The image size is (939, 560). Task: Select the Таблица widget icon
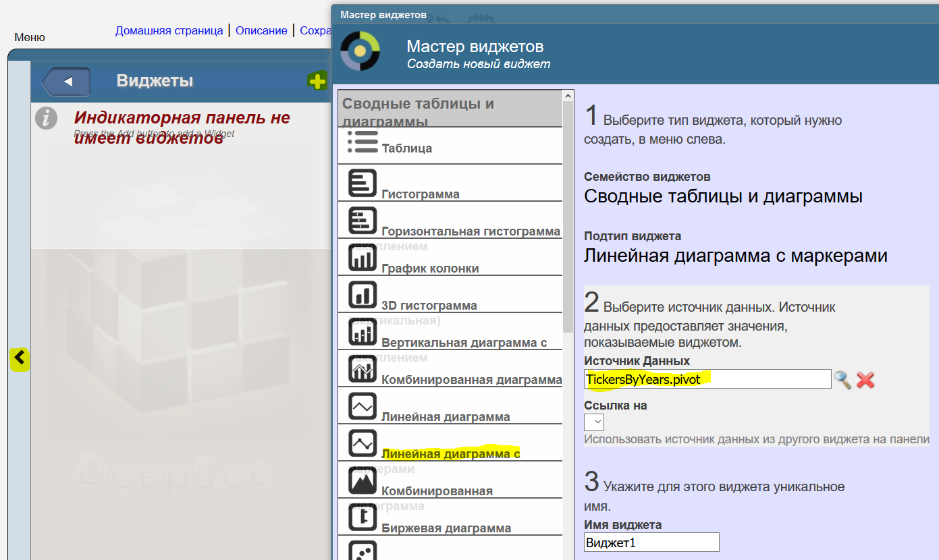click(363, 142)
